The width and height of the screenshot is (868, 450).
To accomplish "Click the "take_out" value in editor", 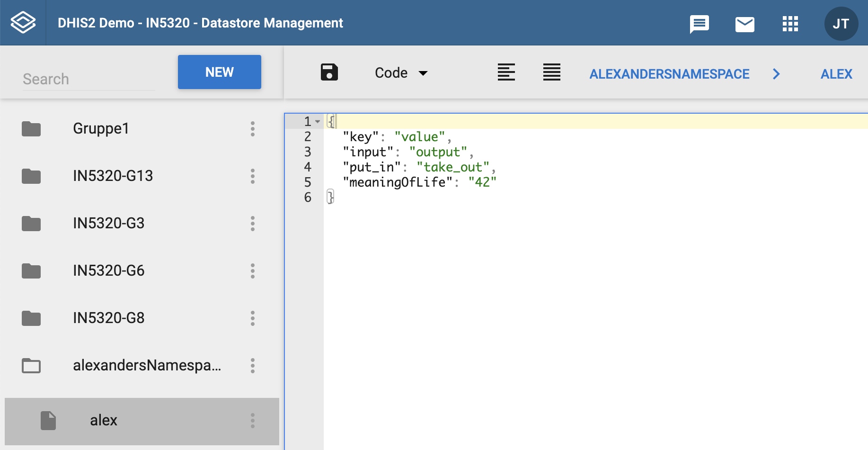I will pos(453,167).
